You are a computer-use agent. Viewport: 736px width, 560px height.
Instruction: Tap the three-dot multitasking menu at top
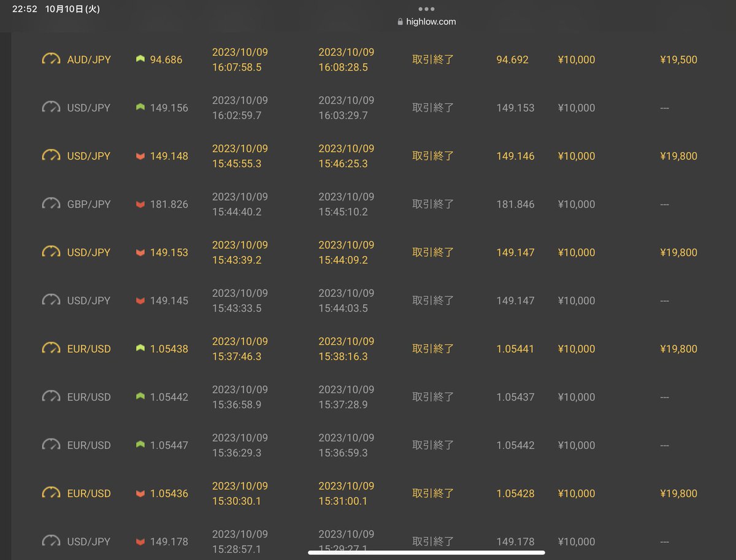[x=426, y=9]
